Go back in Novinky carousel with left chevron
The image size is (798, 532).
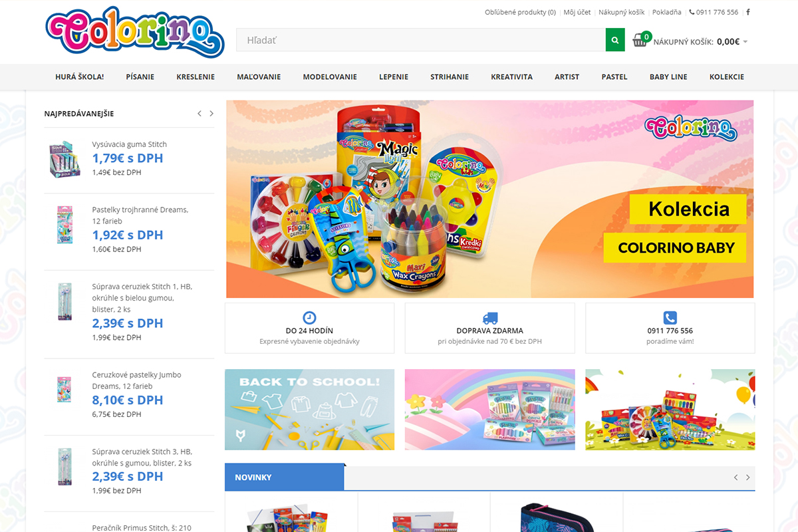click(735, 477)
